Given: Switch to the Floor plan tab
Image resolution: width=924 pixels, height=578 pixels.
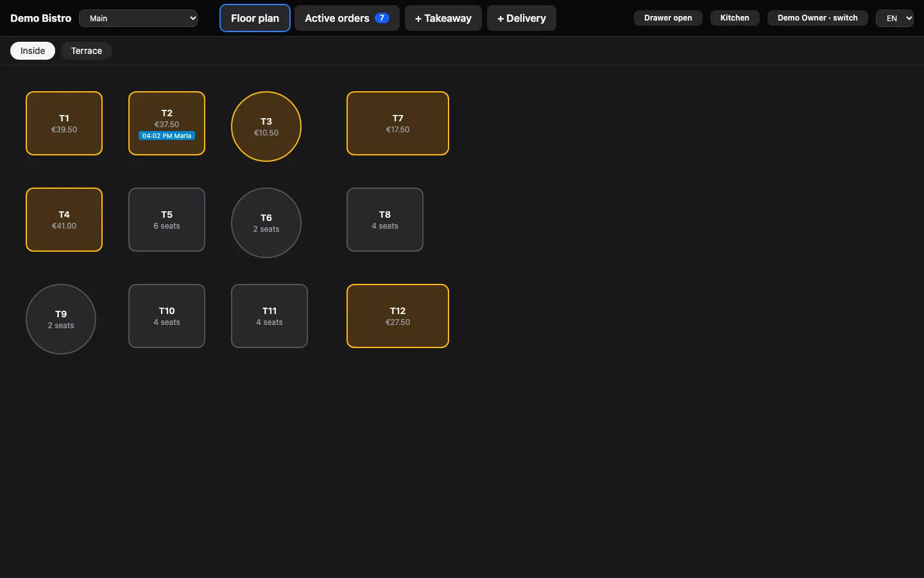Looking at the screenshot, I should (x=255, y=18).
